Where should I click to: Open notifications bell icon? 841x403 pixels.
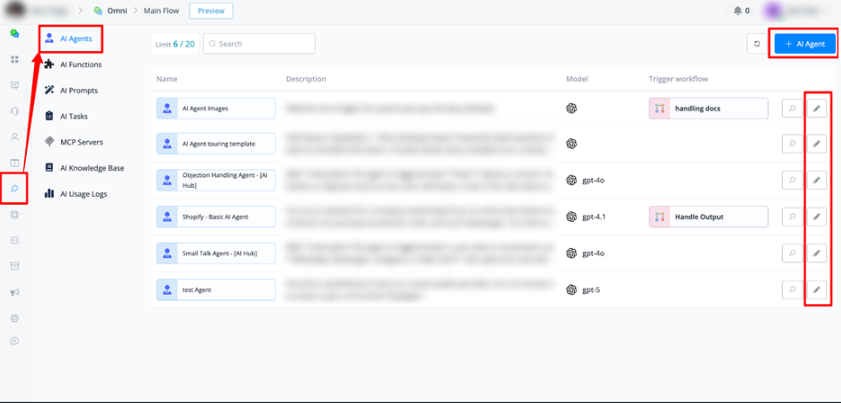pos(739,11)
